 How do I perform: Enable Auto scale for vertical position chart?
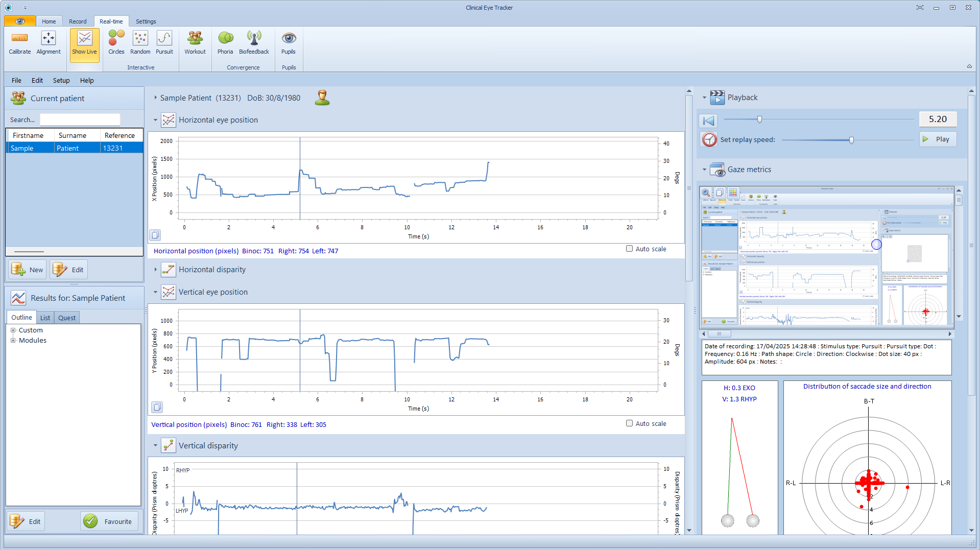(629, 423)
